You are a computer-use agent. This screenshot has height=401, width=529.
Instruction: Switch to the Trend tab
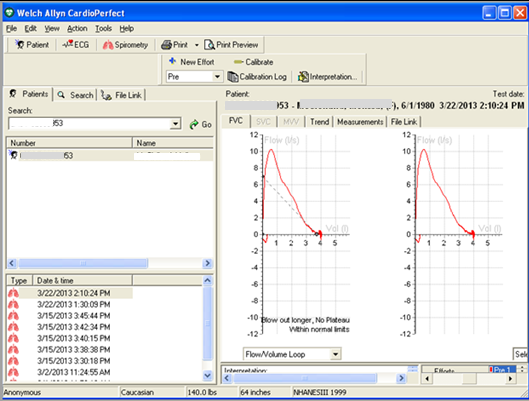[319, 122]
